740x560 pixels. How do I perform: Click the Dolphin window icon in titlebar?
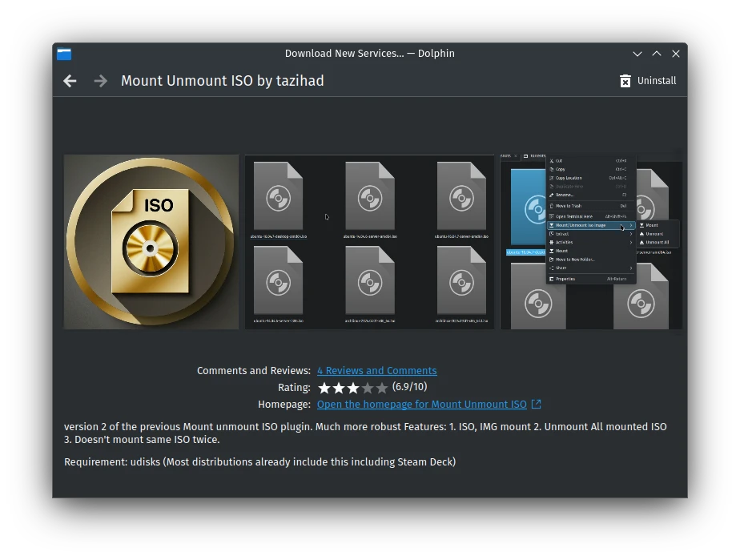(x=64, y=54)
